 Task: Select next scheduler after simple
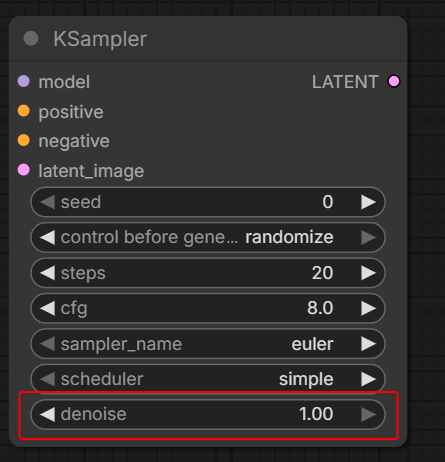368,379
